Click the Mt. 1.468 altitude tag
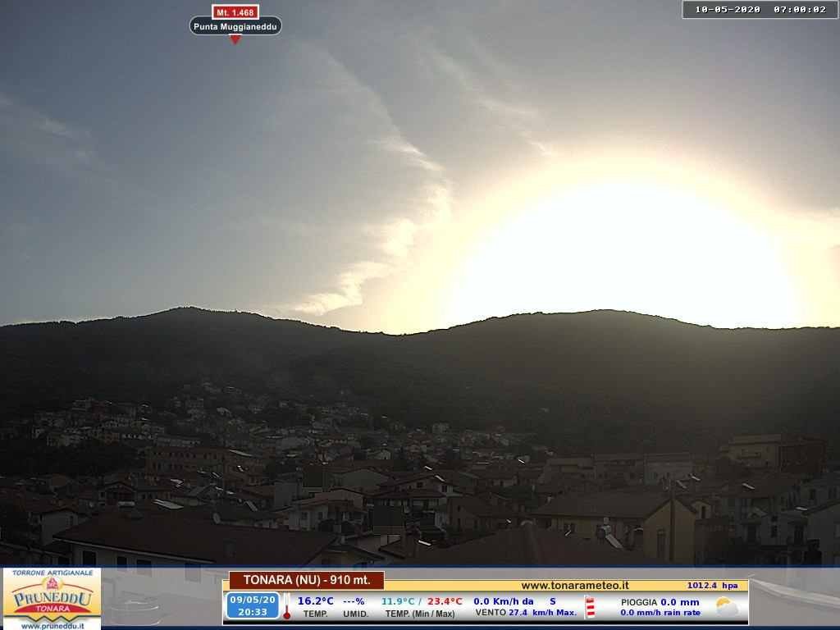 [235, 12]
